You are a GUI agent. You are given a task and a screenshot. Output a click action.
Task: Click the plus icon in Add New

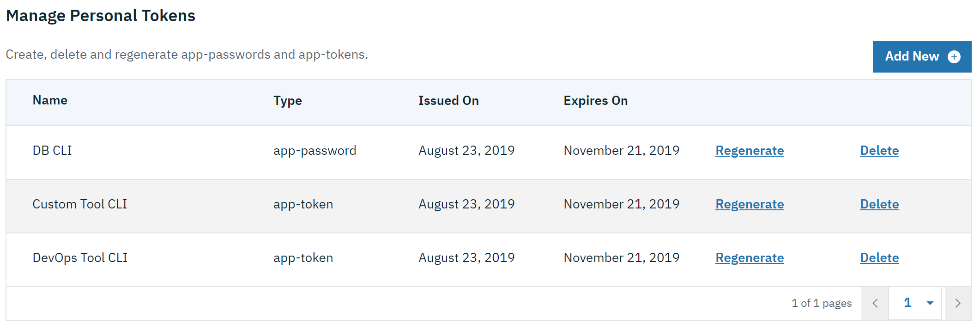click(954, 57)
